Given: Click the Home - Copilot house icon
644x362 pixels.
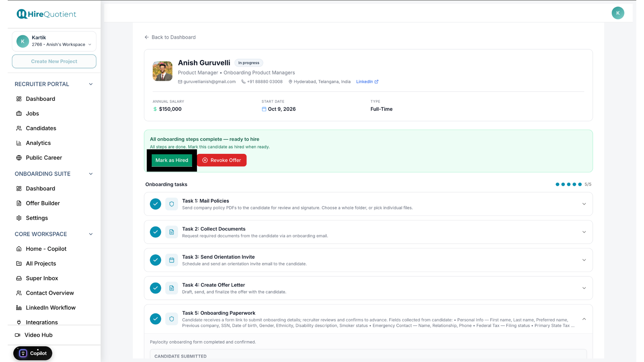Looking at the screenshot, I should tap(19, 249).
